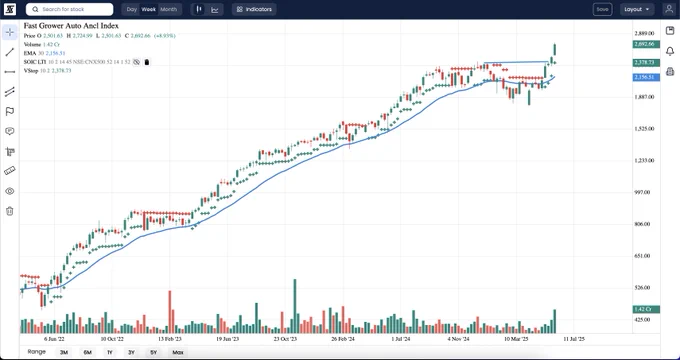Select the comment annotation tool
680x360 pixels.
pos(10,131)
